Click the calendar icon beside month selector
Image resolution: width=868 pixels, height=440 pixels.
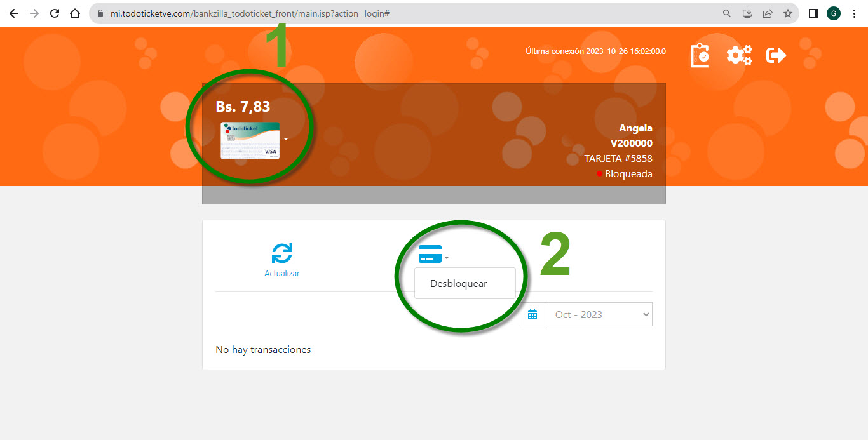click(x=532, y=315)
